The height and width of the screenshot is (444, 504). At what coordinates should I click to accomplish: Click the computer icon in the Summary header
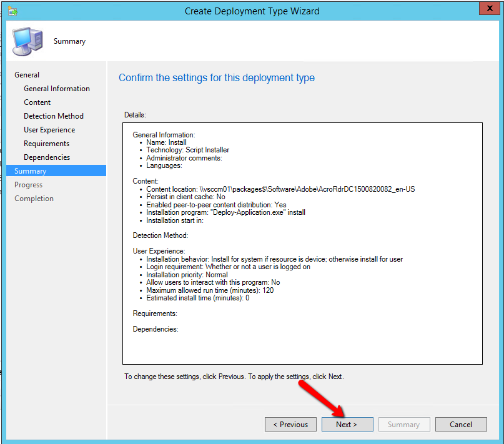(27, 41)
